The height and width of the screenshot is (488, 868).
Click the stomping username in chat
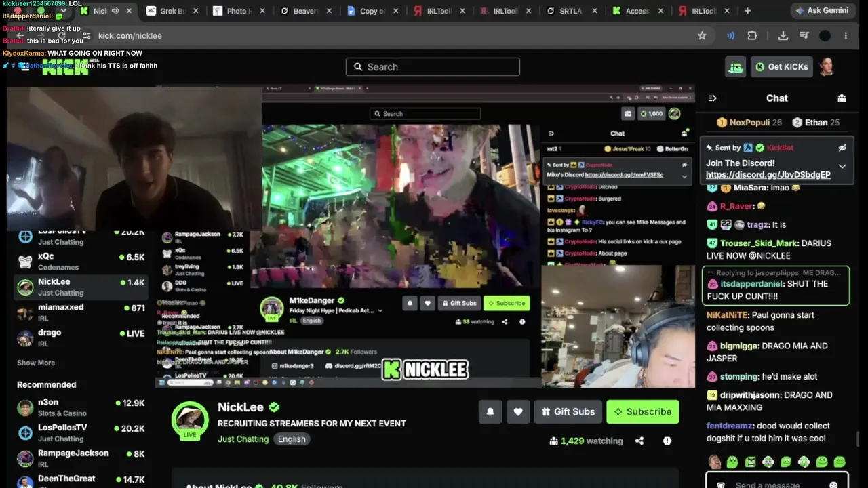coord(739,377)
